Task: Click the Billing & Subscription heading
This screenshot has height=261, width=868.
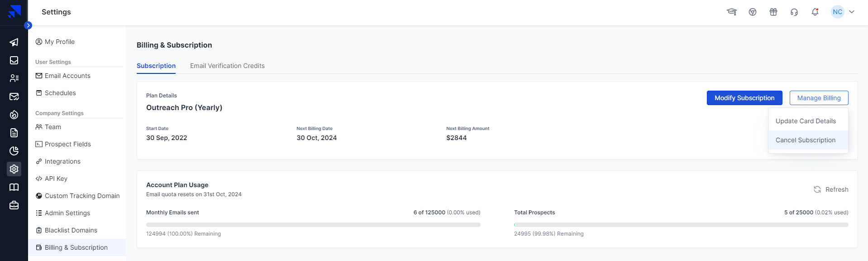Action: click(174, 45)
